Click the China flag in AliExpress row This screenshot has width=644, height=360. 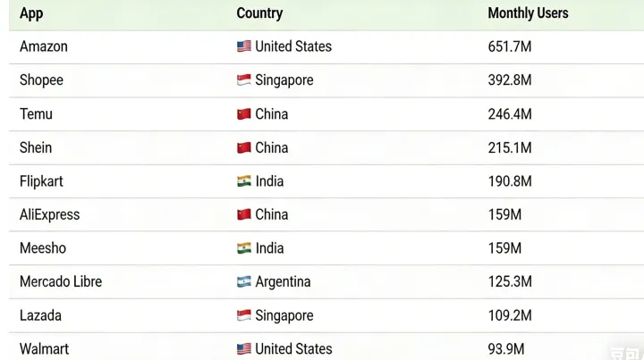pyautogui.click(x=244, y=214)
